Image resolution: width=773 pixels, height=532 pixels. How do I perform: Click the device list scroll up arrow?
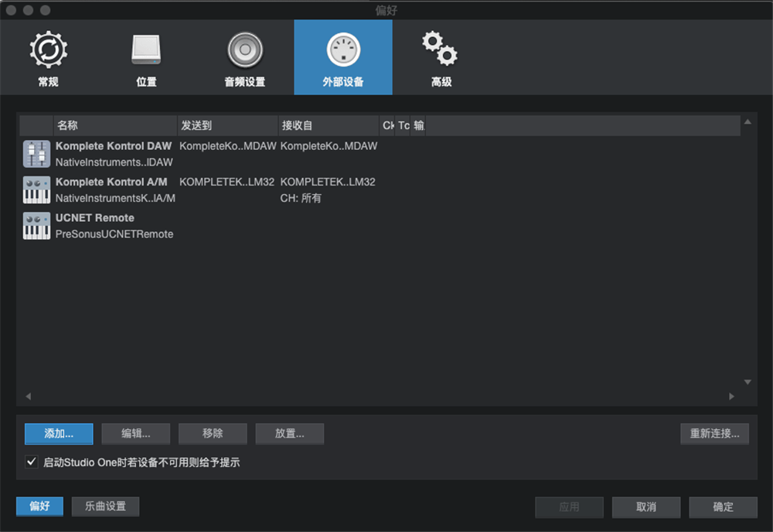pos(747,121)
